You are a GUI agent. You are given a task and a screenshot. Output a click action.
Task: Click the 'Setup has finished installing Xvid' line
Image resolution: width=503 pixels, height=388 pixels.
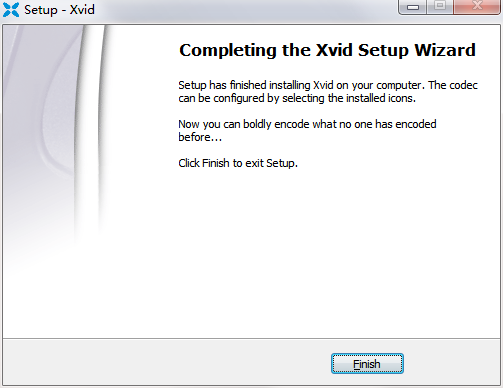point(328,85)
